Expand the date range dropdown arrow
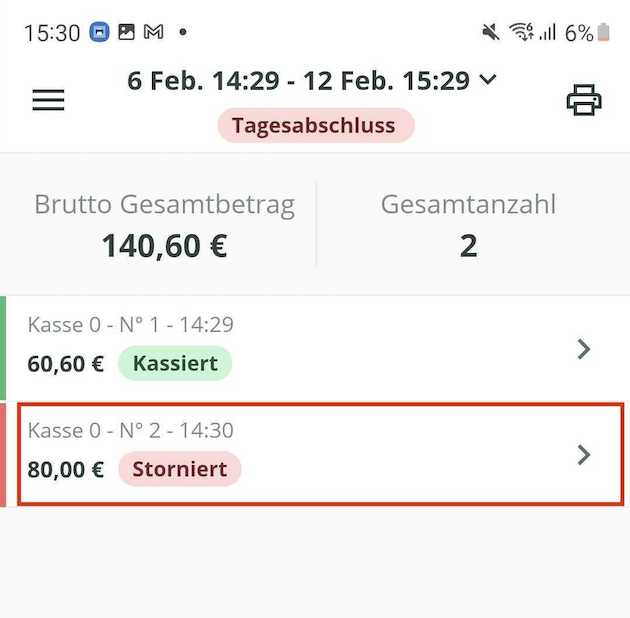The height and width of the screenshot is (618, 630). (x=488, y=79)
